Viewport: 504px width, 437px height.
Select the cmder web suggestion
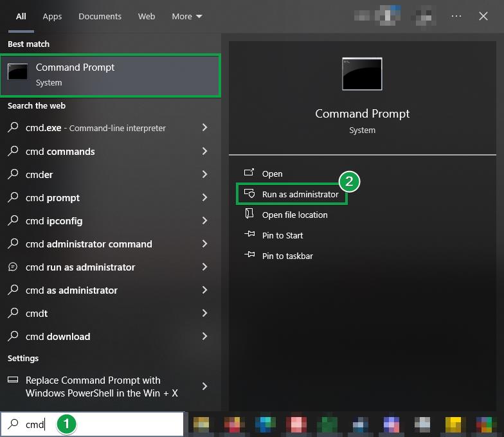[x=39, y=174]
